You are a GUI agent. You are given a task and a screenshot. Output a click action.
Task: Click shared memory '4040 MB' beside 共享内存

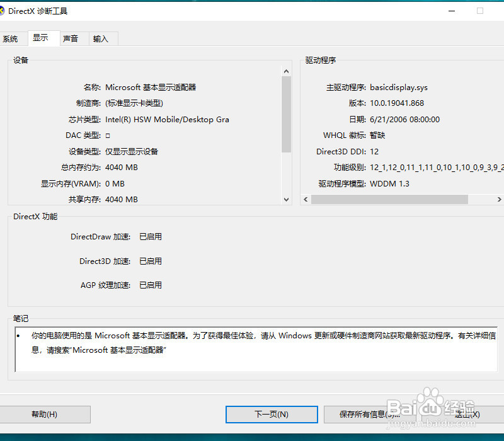click(x=122, y=200)
